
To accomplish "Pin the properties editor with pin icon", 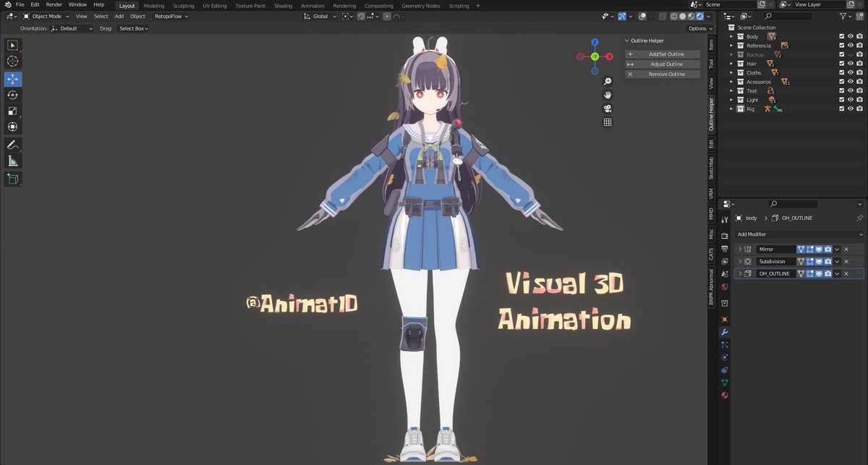I will pyautogui.click(x=859, y=218).
